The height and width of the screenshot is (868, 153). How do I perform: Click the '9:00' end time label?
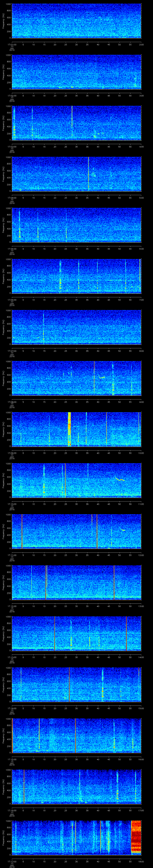[x=141, y=402]
